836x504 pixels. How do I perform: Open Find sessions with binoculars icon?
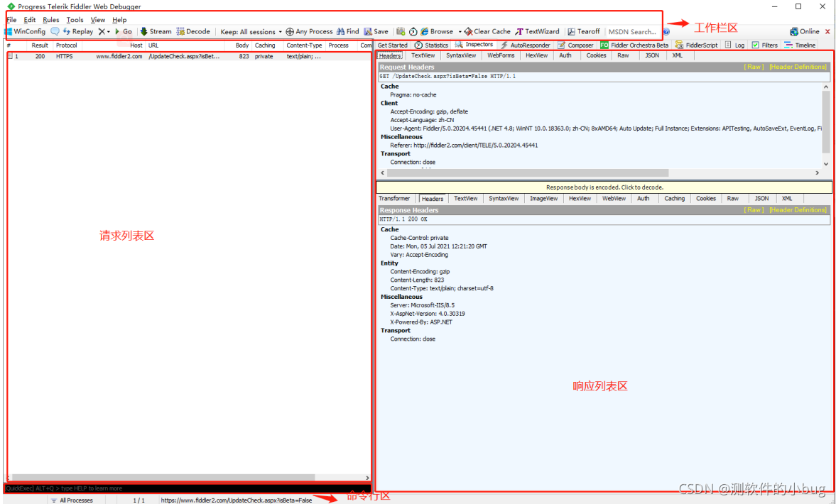click(x=347, y=31)
